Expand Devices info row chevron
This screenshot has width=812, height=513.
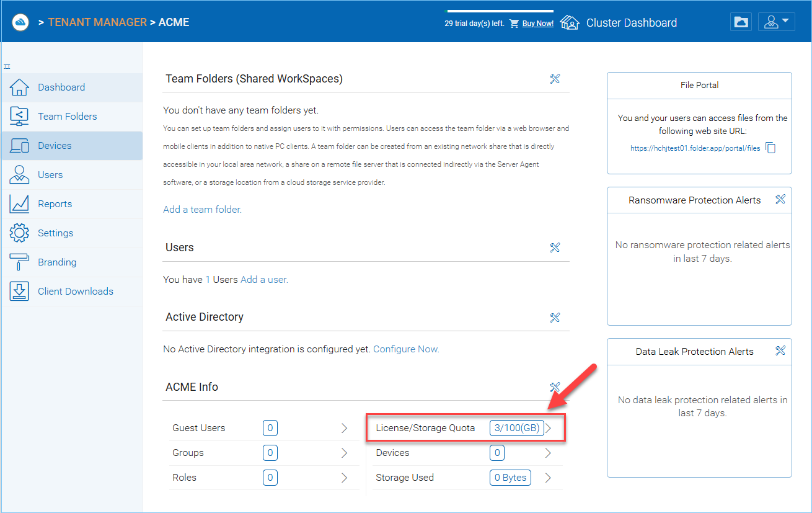548,453
